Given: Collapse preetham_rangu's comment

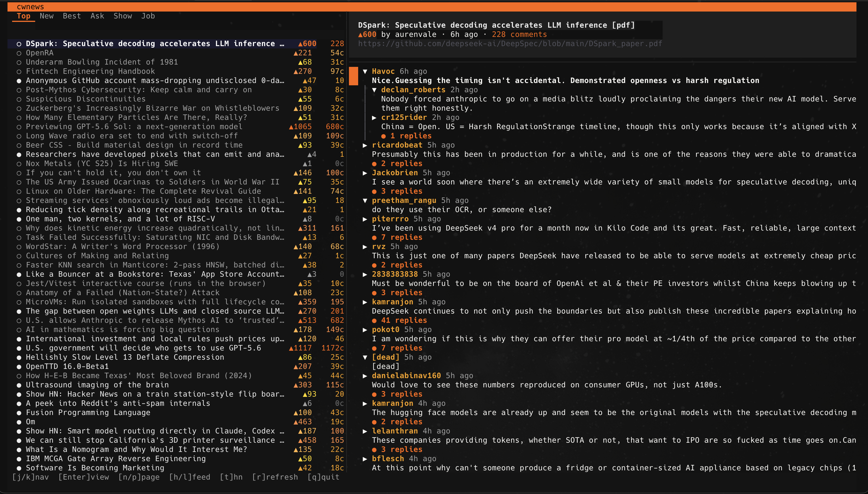Looking at the screenshot, I should click(x=365, y=201).
